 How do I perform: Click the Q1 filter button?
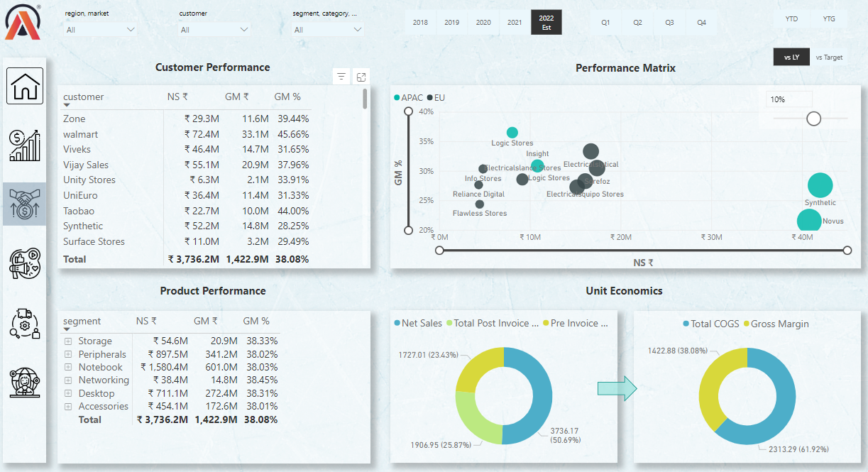coord(605,22)
